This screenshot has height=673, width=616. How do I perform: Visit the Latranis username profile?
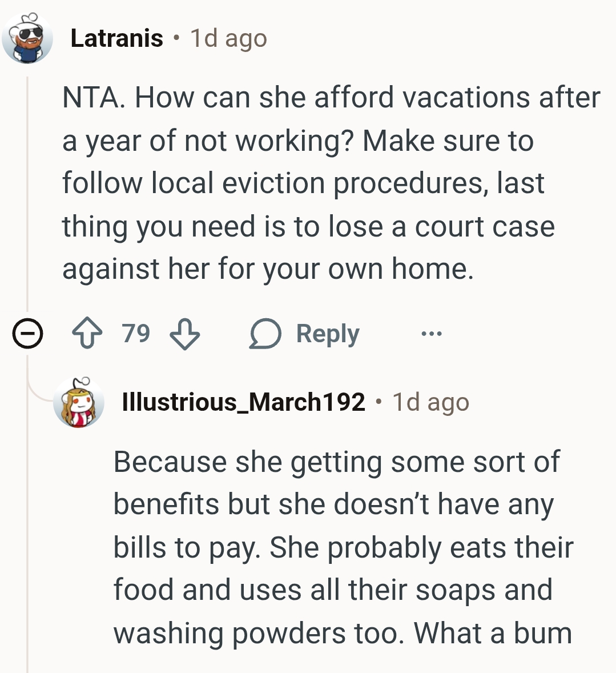coord(117,38)
